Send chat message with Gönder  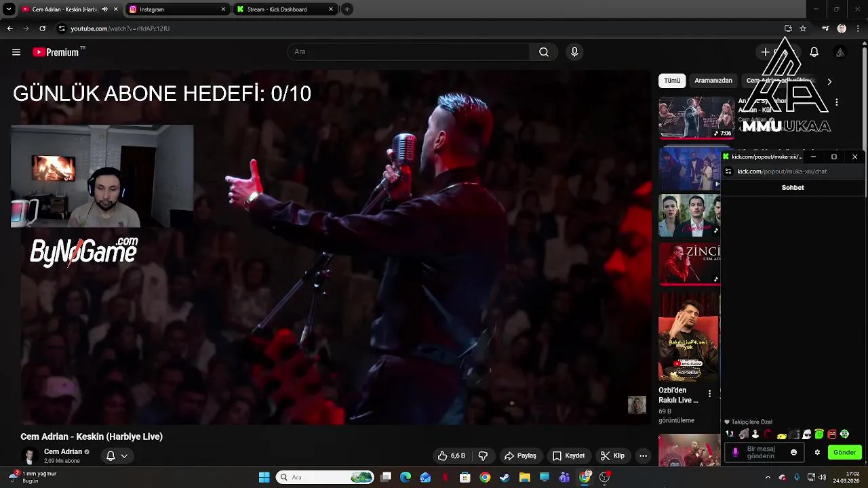pyautogui.click(x=845, y=452)
